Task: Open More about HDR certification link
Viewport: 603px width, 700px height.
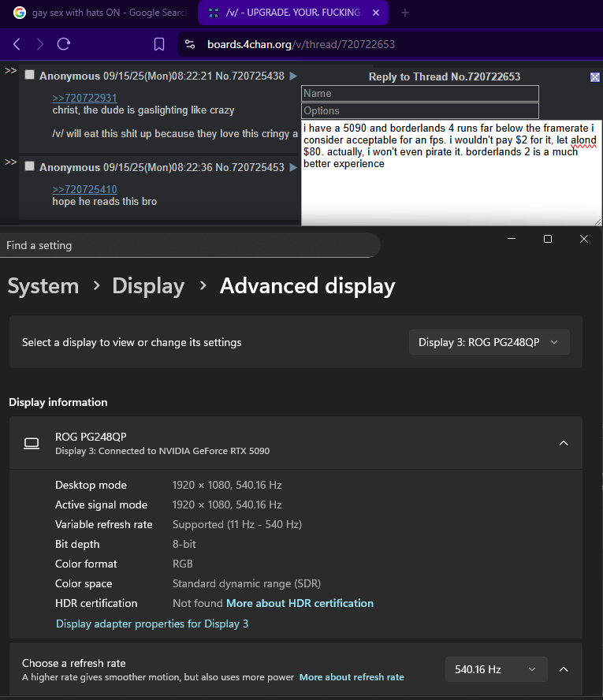Action: pos(300,603)
